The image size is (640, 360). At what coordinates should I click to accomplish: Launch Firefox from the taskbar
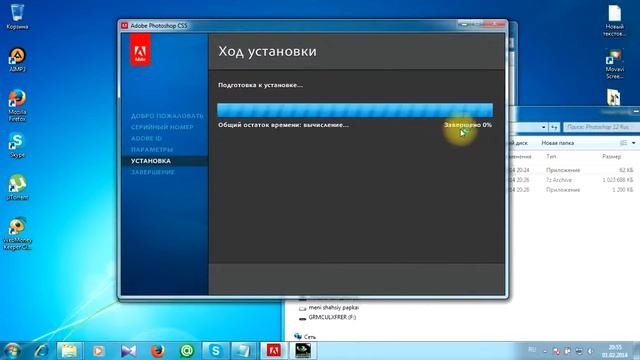[158, 351]
